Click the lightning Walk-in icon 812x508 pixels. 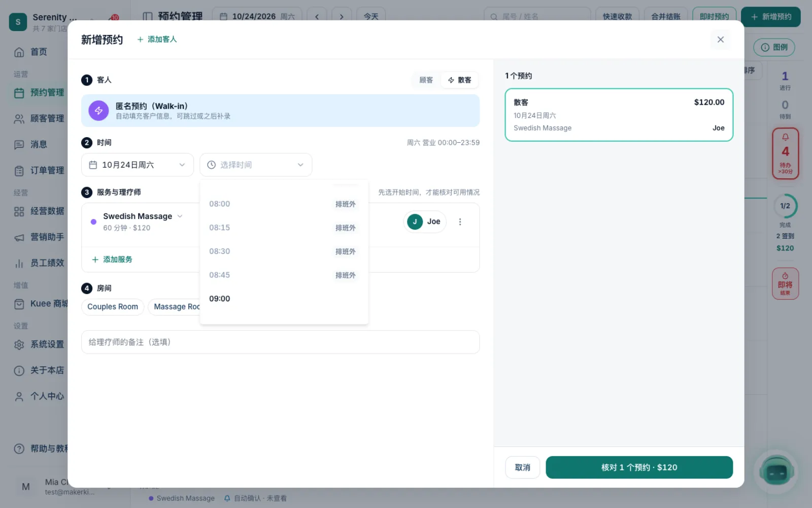pyautogui.click(x=98, y=111)
